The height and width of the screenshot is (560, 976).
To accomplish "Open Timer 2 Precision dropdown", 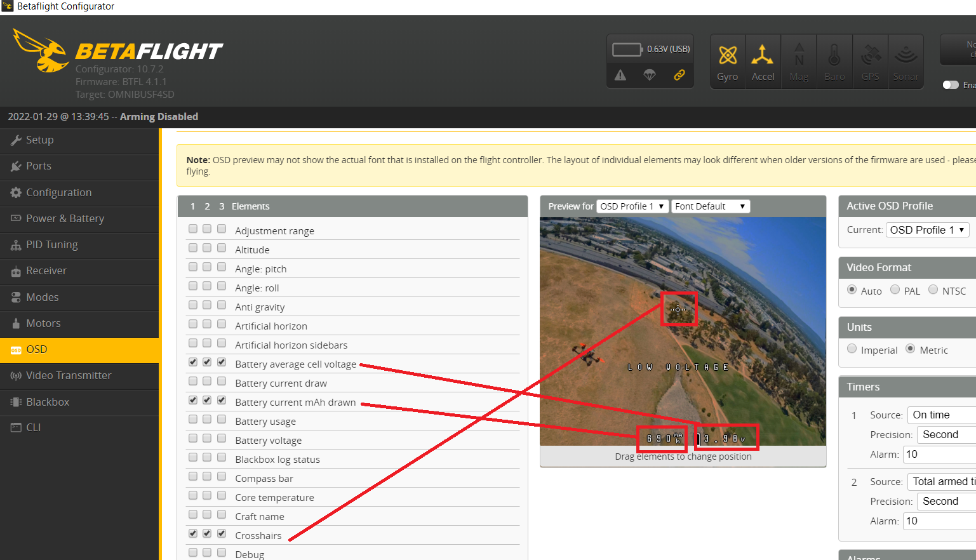I will 947,501.
